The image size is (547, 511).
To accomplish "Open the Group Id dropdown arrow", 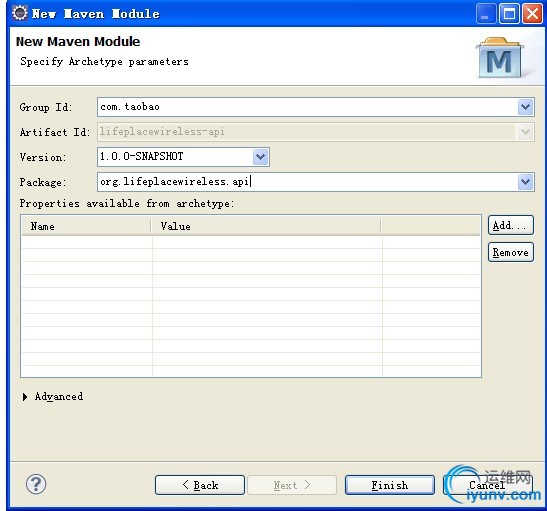I will coord(525,107).
